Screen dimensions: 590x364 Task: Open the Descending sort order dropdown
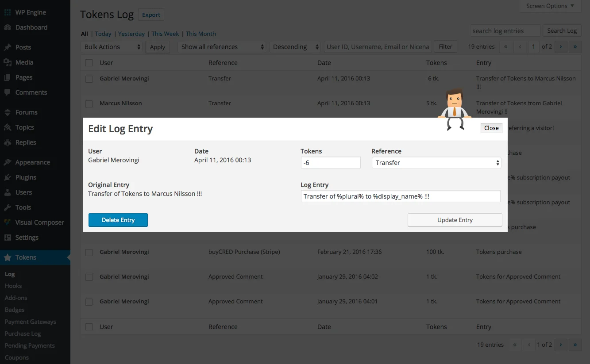(295, 46)
